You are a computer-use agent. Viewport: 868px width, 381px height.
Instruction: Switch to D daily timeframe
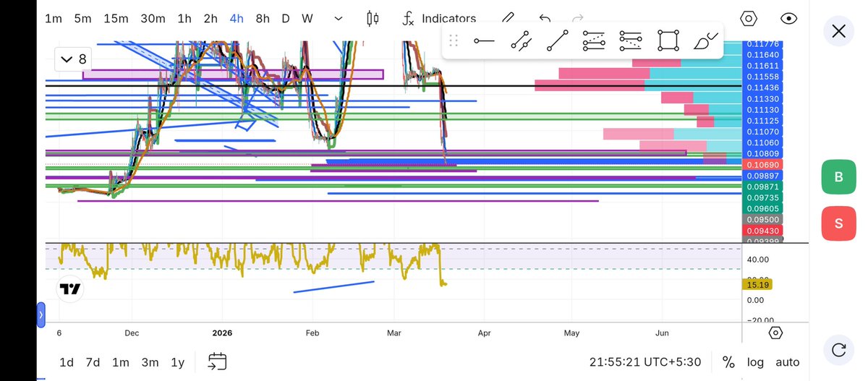tap(286, 19)
